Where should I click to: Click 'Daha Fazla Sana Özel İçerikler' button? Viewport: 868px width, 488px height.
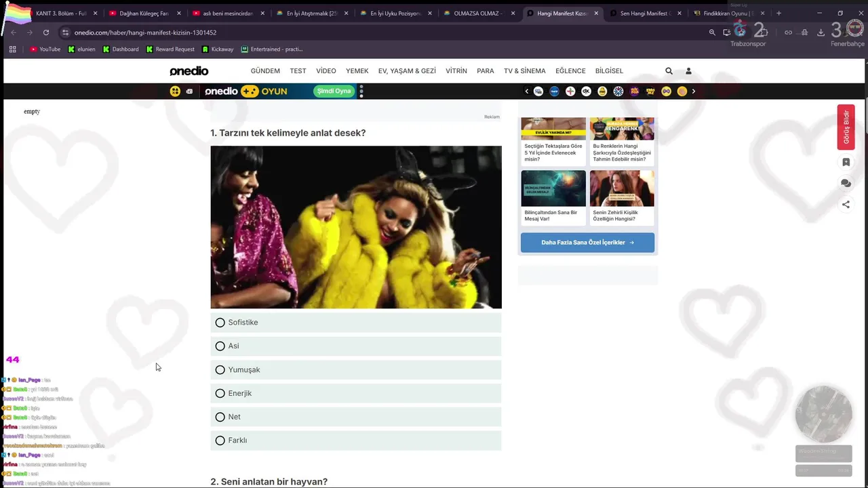(x=587, y=243)
